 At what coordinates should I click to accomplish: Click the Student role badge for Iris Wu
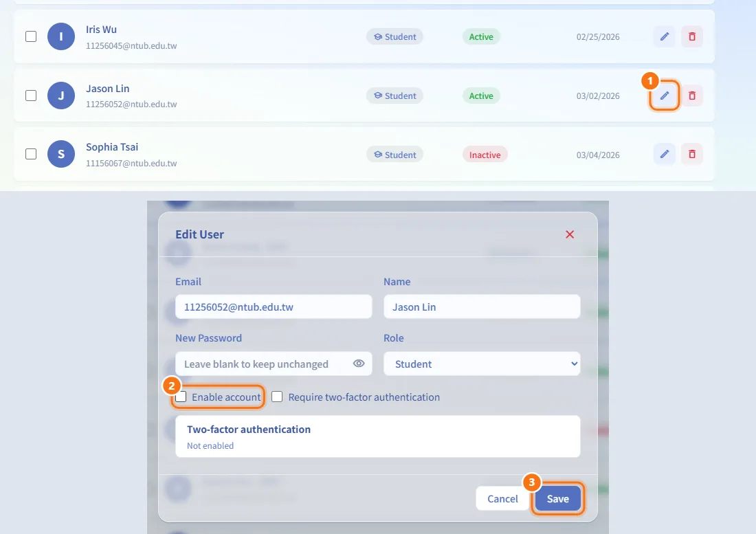tap(395, 36)
